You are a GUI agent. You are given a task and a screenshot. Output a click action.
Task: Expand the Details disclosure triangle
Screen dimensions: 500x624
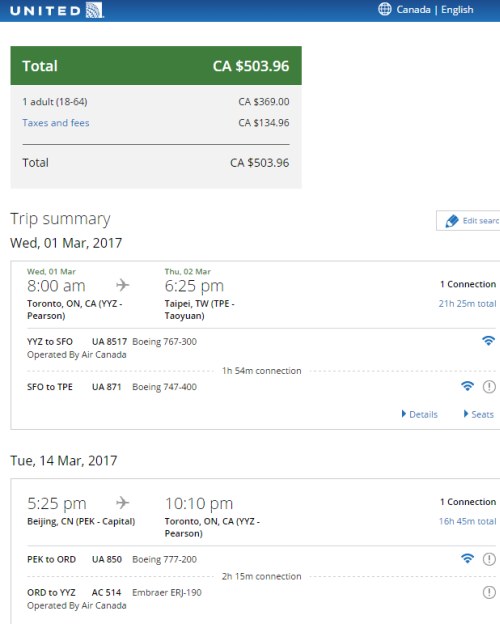point(404,414)
